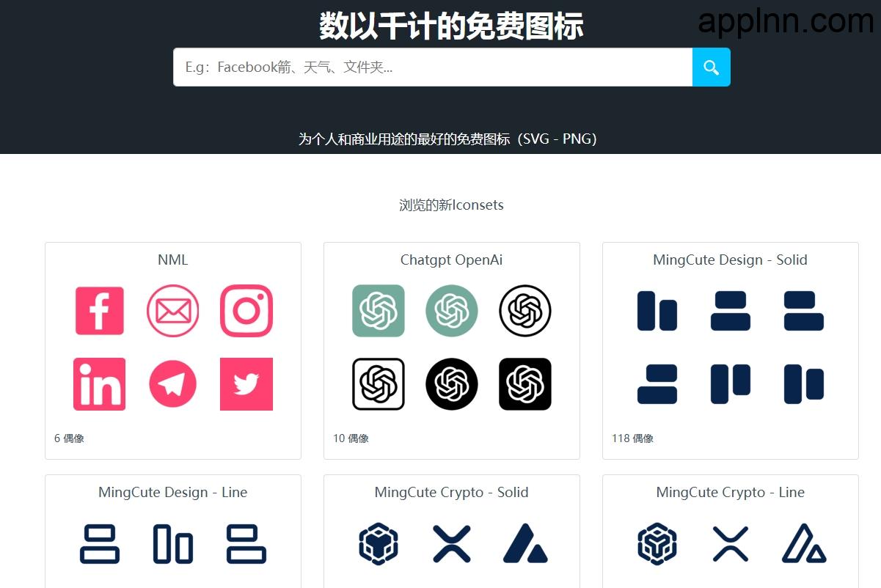Screen dimensions: 881x588
Task: Select solid triangle Avalanche crypto icon
Action: pos(525,544)
